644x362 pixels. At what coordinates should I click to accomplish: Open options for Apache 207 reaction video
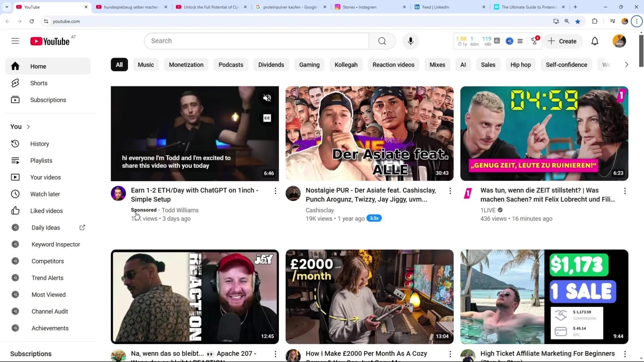pyautogui.click(x=275, y=354)
